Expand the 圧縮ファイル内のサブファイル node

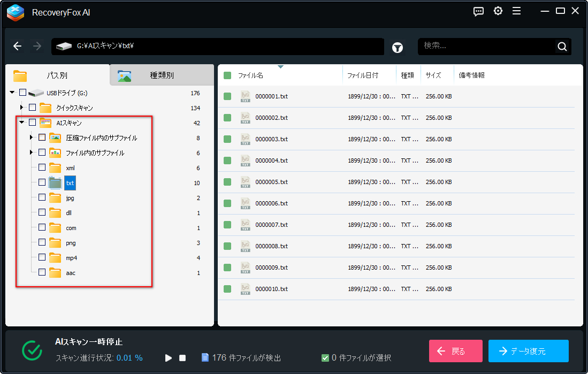tap(30, 137)
